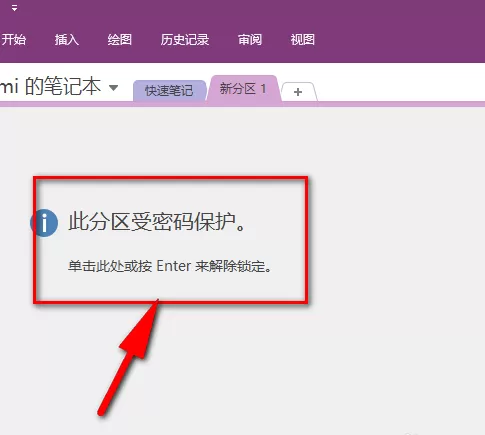This screenshot has width=485, height=435.
Task: Show the 视图 ribbon tab
Action: 303,40
